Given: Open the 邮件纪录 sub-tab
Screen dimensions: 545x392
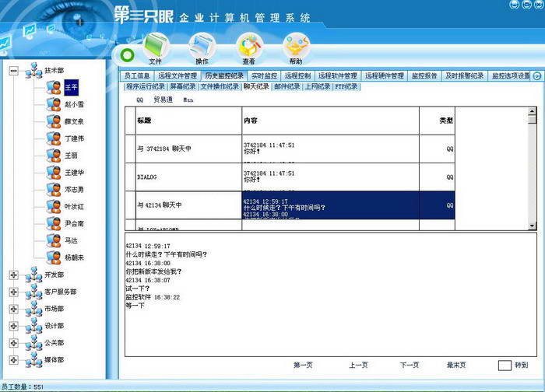Looking at the screenshot, I should [287, 87].
